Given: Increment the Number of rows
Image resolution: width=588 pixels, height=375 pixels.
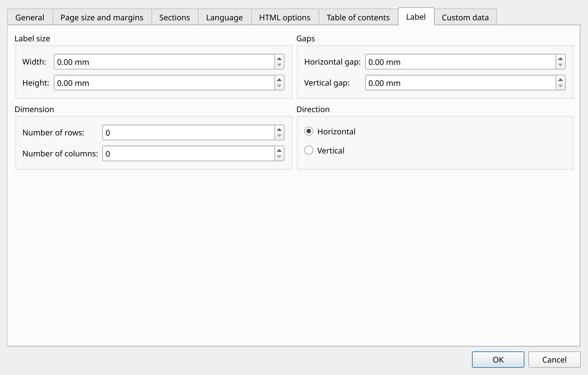Looking at the screenshot, I should (x=279, y=129).
